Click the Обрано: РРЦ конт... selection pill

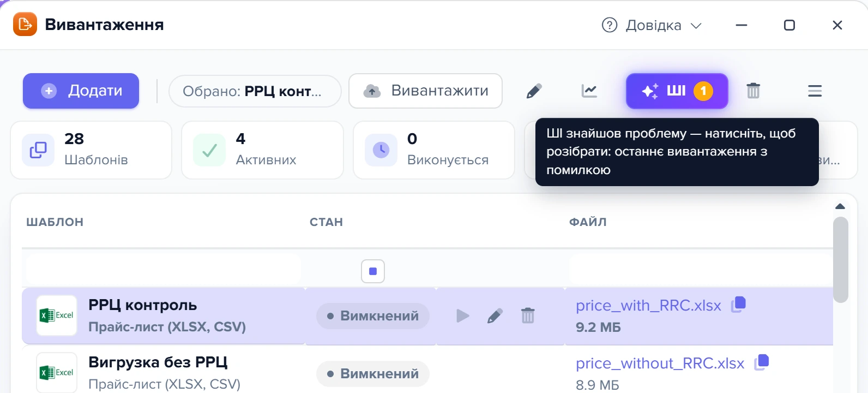point(255,91)
